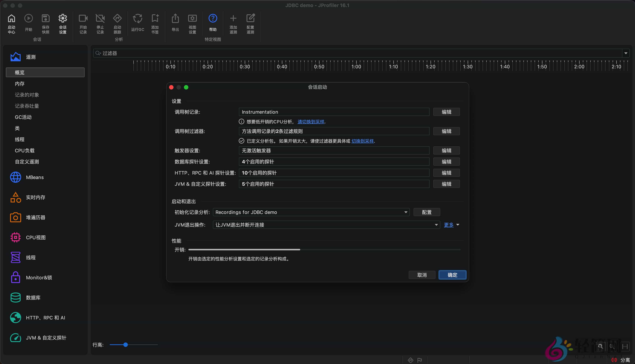Click the 切换到采样 link under filters
Image resolution: width=635 pixels, height=364 pixels.
pos(362,141)
